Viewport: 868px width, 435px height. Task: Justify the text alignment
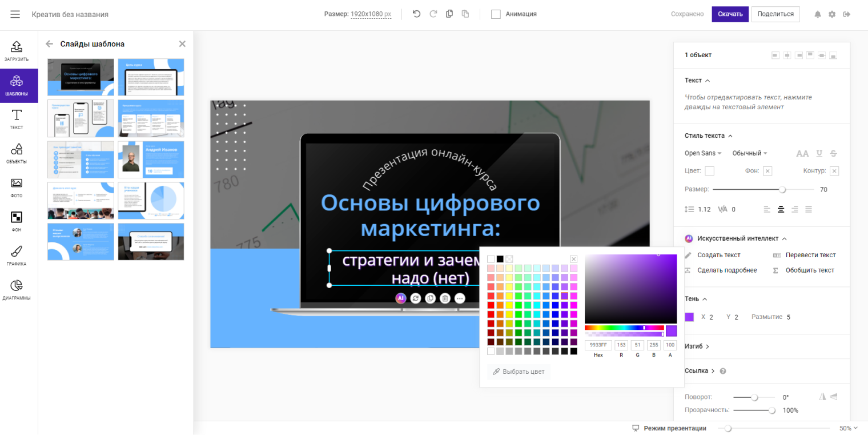(x=809, y=209)
